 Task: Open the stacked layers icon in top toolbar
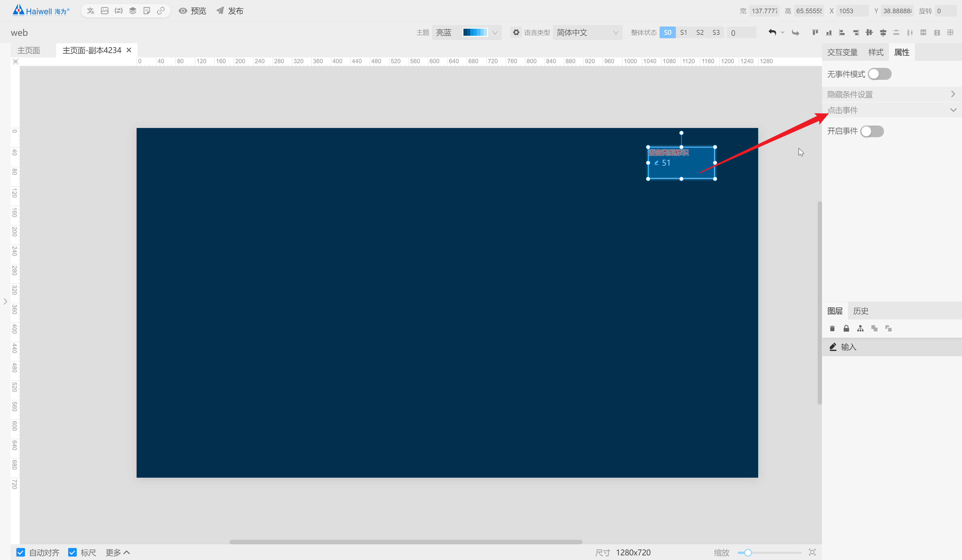(133, 11)
